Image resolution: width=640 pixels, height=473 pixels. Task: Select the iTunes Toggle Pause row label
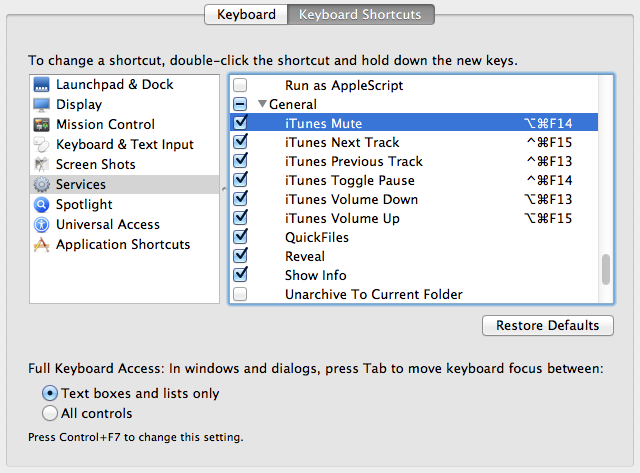click(x=350, y=180)
